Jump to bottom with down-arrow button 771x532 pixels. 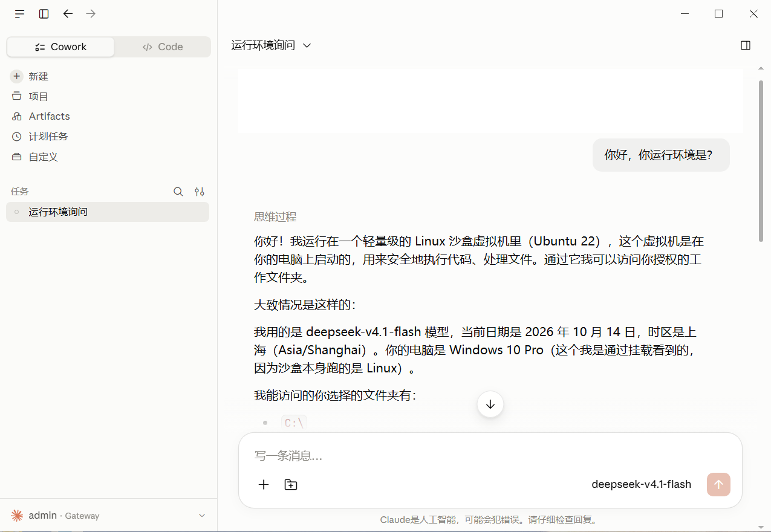(490, 404)
